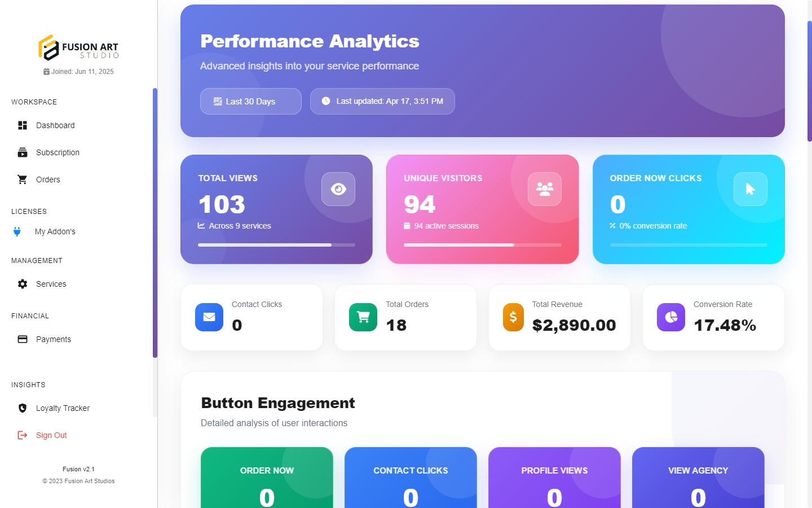
Task: Sign Out of the account
Action: tap(51, 435)
